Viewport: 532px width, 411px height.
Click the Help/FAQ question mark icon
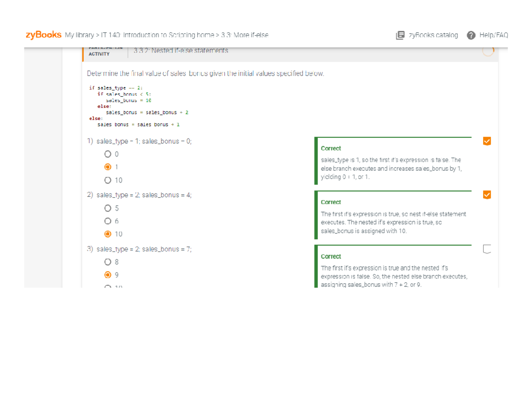[x=471, y=35]
